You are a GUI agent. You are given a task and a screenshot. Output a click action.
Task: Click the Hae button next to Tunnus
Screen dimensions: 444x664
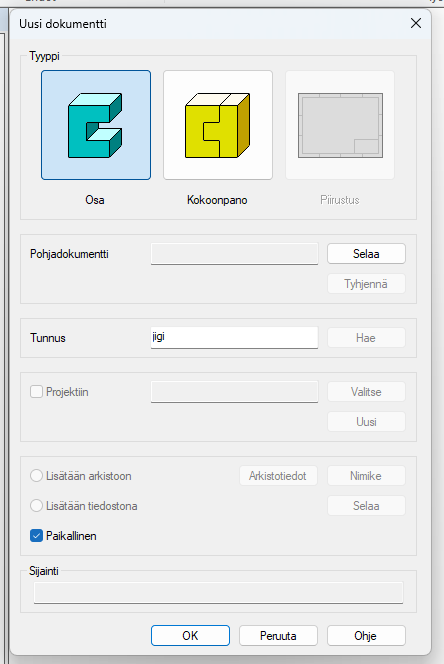click(366, 338)
